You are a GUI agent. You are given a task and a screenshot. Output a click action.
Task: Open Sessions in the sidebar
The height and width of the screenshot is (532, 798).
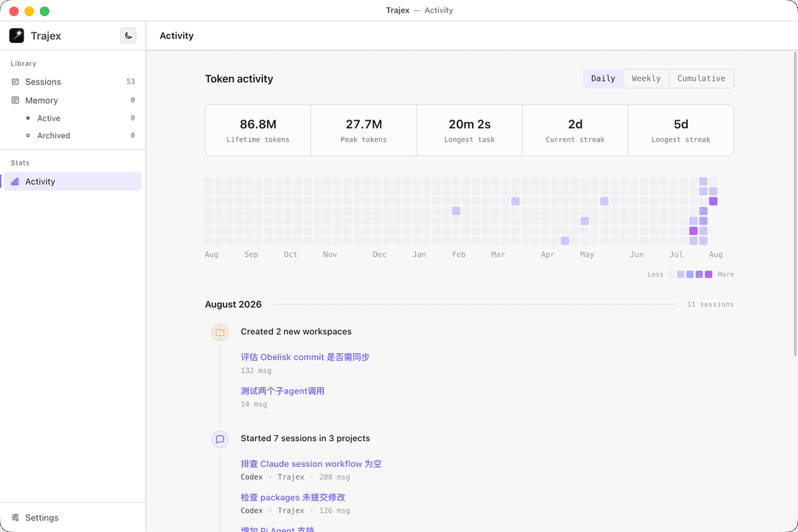tap(72, 81)
